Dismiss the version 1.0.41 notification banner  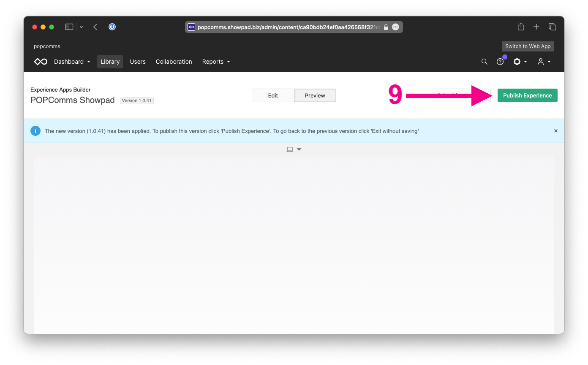tap(556, 131)
